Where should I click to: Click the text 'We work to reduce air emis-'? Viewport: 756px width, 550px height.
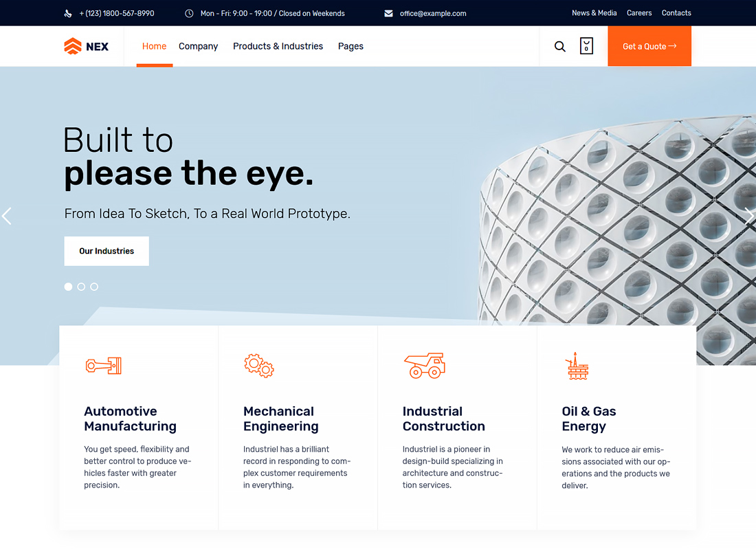(x=613, y=450)
